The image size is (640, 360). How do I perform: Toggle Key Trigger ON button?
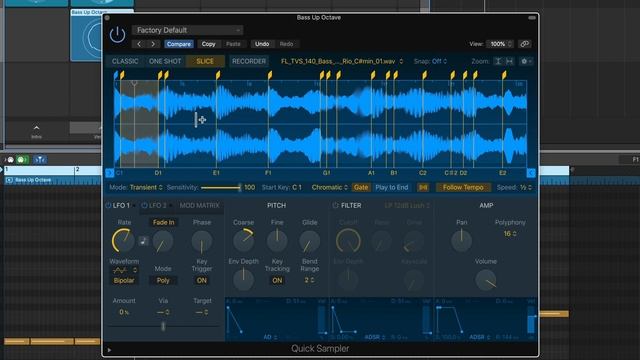click(x=202, y=280)
